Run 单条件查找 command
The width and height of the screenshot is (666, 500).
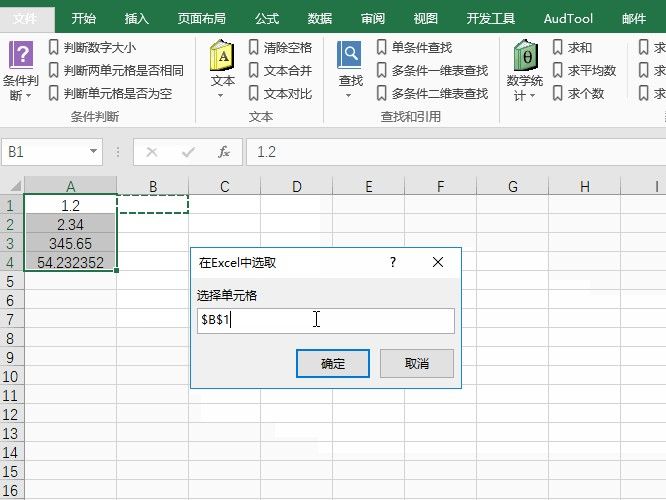[414, 47]
